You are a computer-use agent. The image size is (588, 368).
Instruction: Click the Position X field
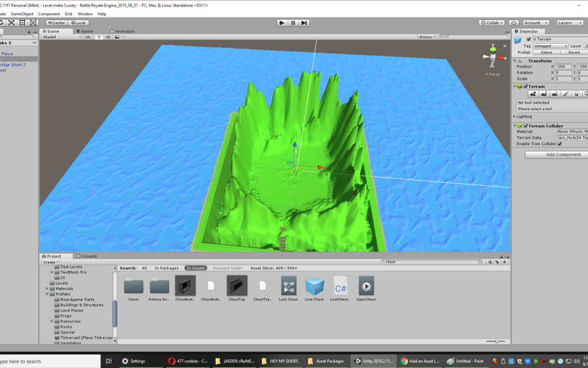click(x=563, y=67)
